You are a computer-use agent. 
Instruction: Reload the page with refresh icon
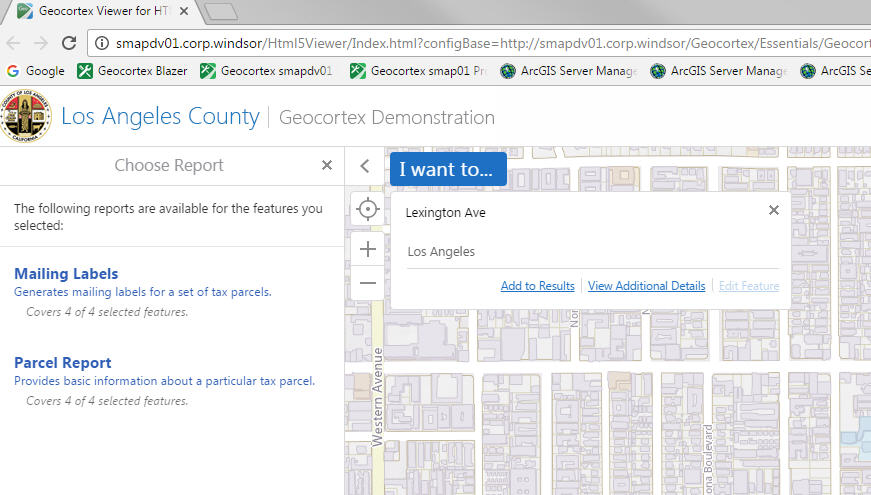click(69, 43)
